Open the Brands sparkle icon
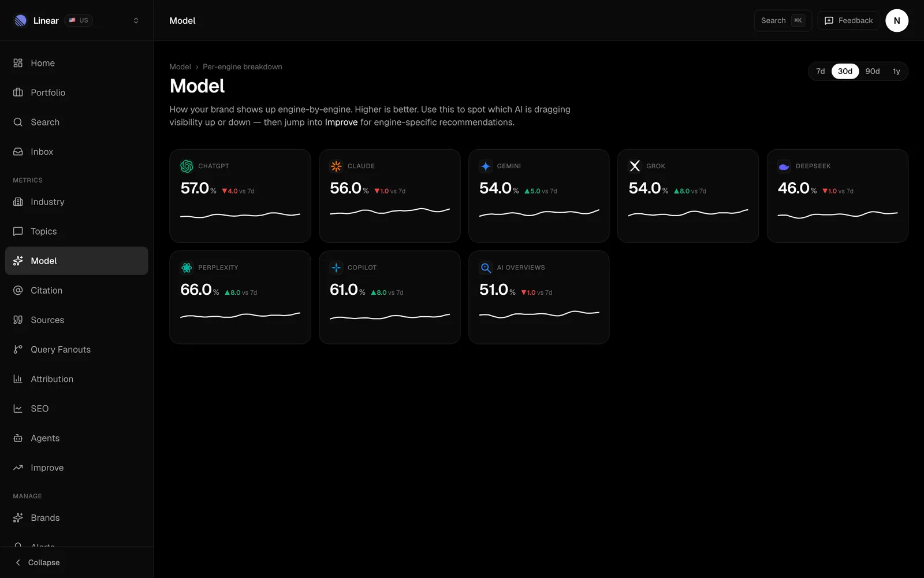The image size is (924, 578). pos(18,517)
